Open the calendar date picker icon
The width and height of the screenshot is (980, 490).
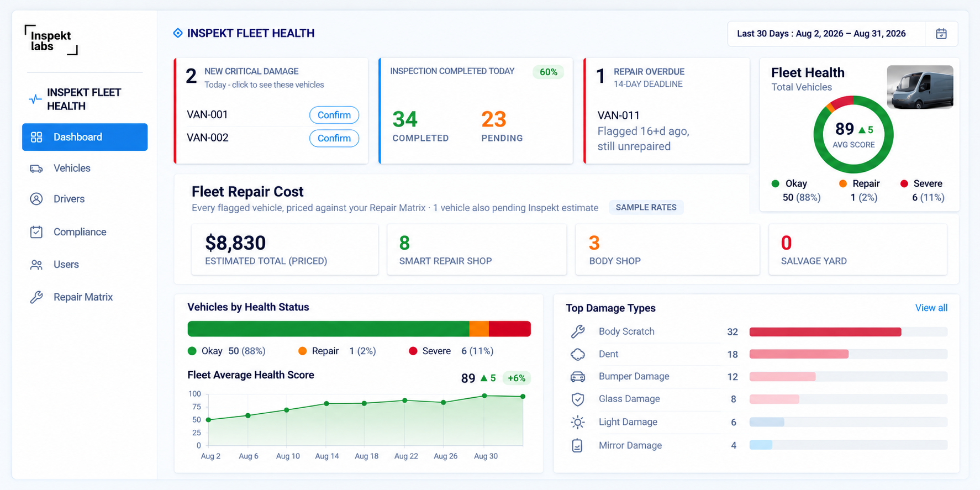(x=941, y=34)
